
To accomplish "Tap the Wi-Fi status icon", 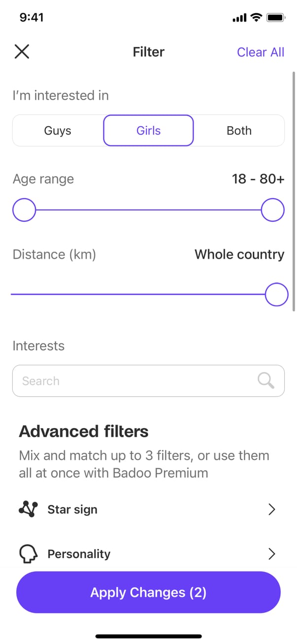I will (x=256, y=18).
